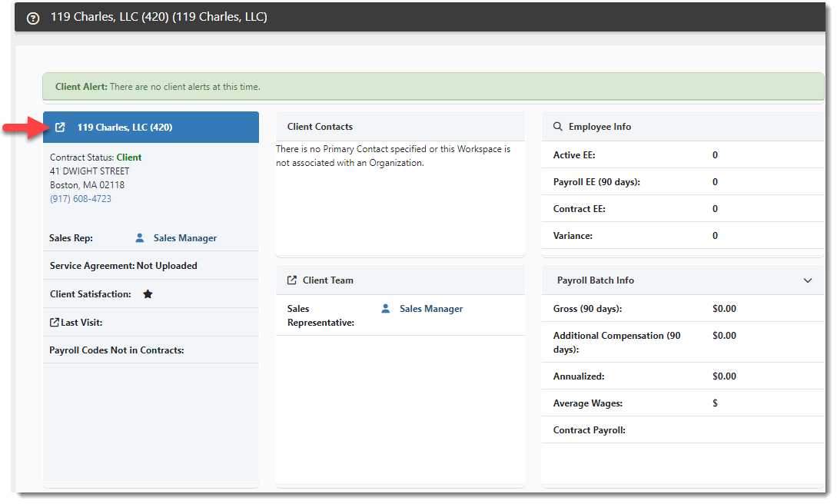Click the Gross (90 days) $0.00 value

tap(724, 308)
